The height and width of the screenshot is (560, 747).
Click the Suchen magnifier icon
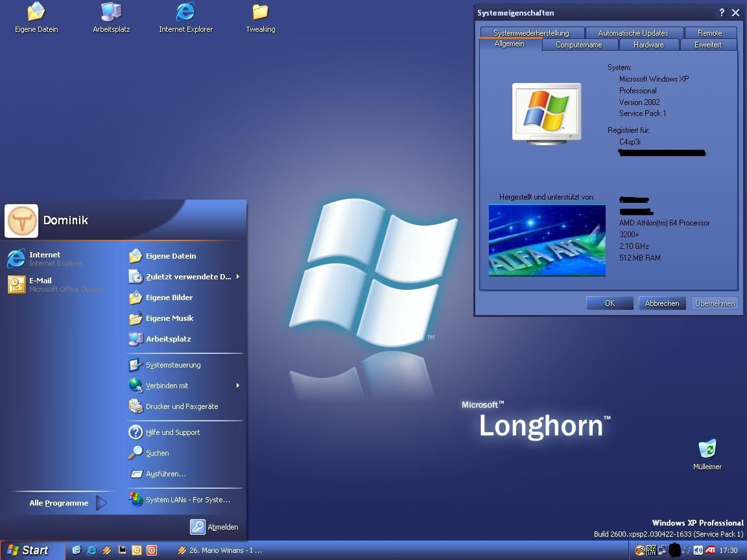pyautogui.click(x=136, y=453)
